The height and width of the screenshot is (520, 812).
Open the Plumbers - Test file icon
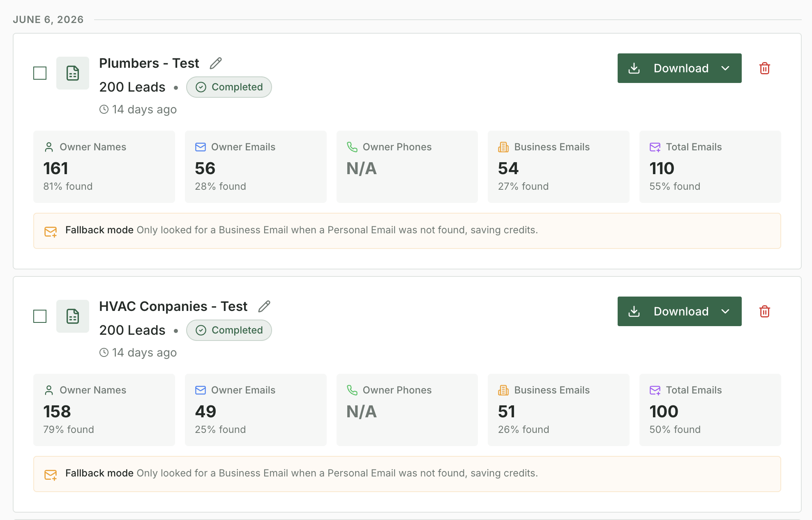tap(73, 73)
